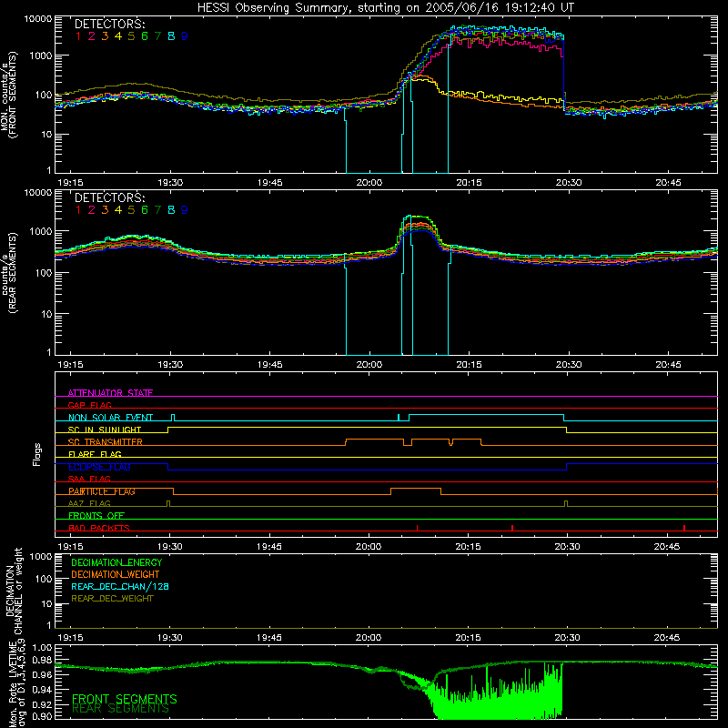This screenshot has width=728, height=728.
Task: Select yellow detector 4 in the front segments legend
Action: (x=118, y=36)
